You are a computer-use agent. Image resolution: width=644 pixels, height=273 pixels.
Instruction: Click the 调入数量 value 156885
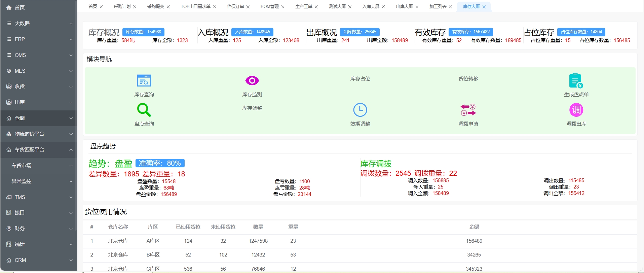pos(441,180)
